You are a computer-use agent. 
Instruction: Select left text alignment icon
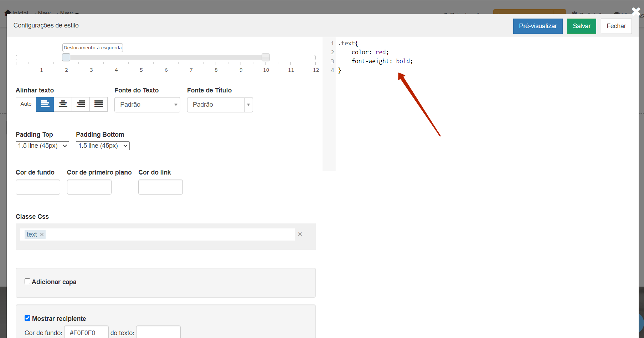click(45, 104)
